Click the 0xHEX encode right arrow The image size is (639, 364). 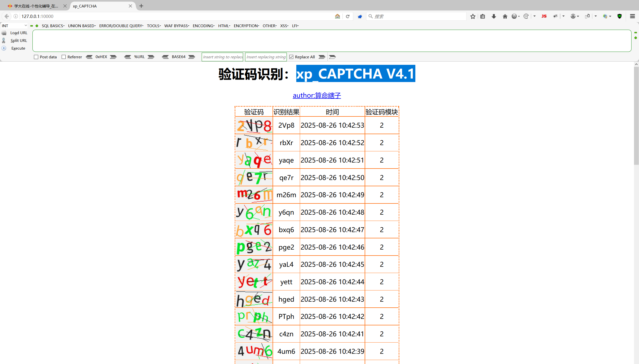tap(113, 57)
